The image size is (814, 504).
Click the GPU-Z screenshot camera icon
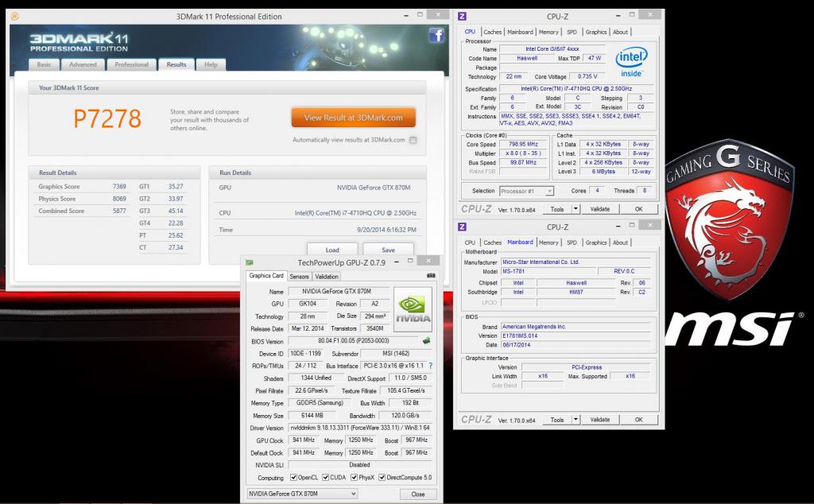(431, 276)
